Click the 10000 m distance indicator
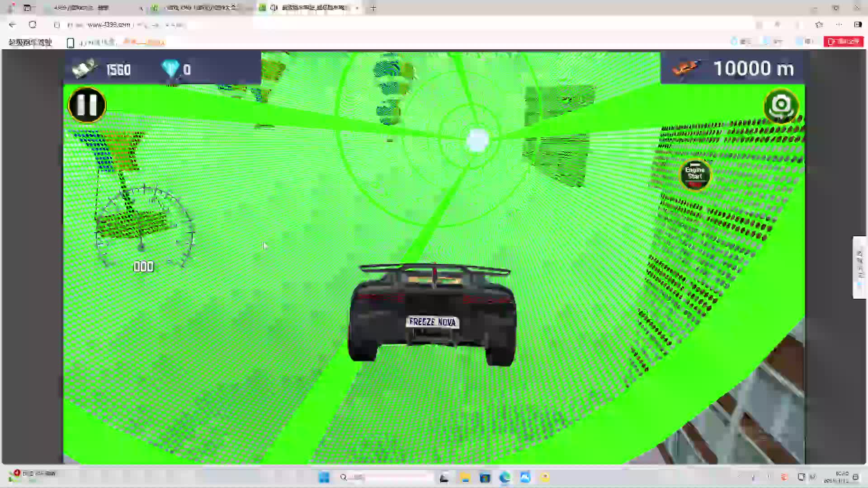 (x=753, y=69)
